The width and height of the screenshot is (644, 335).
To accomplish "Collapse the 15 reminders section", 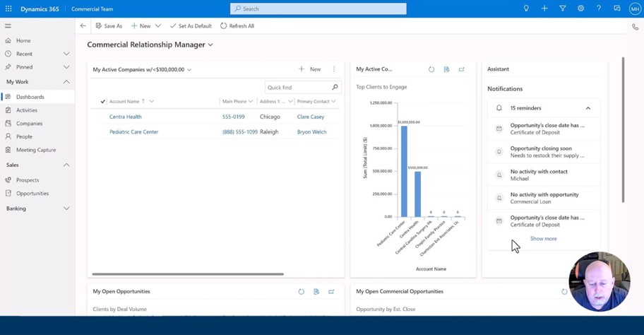I will click(588, 108).
